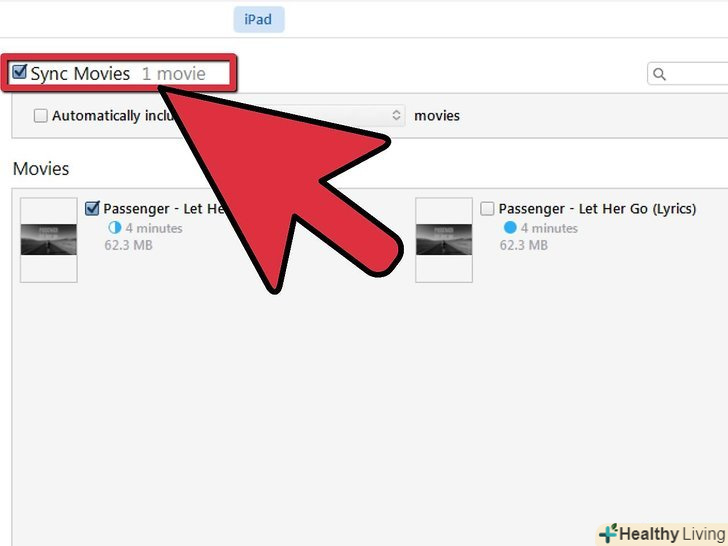Image resolution: width=728 pixels, height=546 pixels.
Task: Click '4 minutes' under the Lyrics movie
Action: (549, 228)
